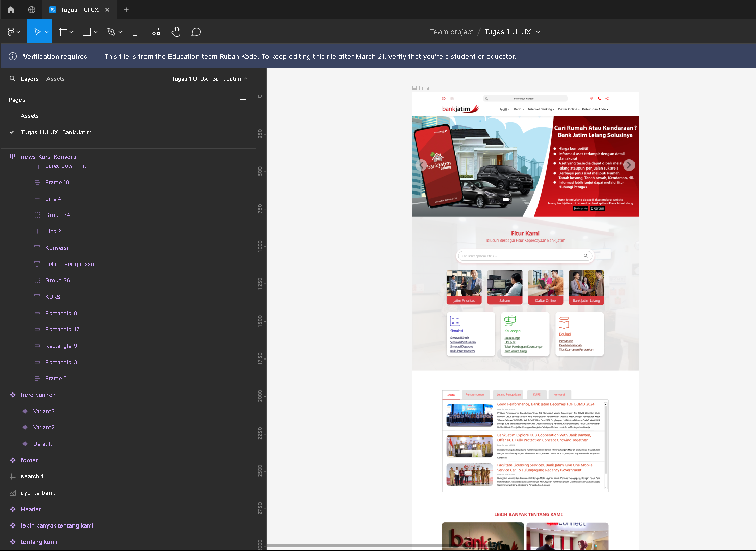The height and width of the screenshot is (551, 756).
Task: Collapse pages list via Bank Jatim chevron
Action: pyautogui.click(x=246, y=79)
